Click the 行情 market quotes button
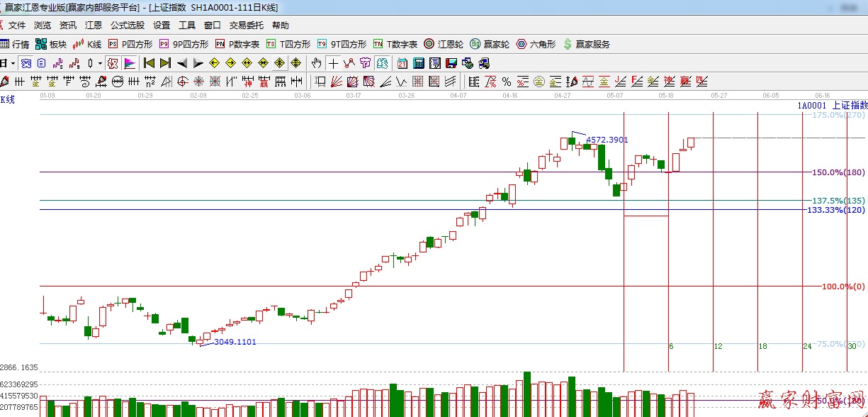 click(15, 44)
